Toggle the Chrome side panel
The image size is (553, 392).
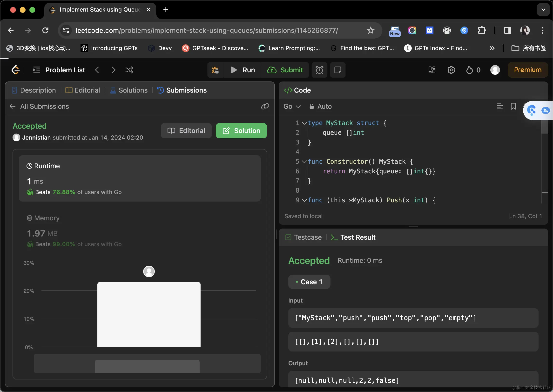coord(507,30)
